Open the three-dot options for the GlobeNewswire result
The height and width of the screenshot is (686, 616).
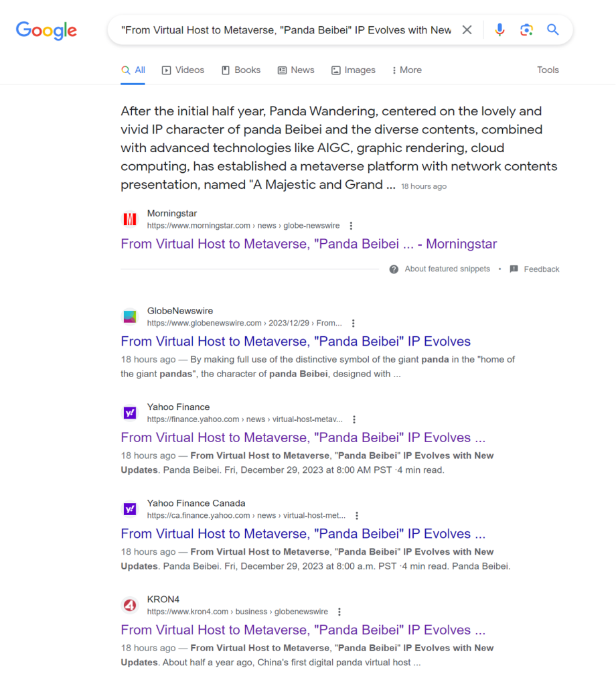click(354, 324)
